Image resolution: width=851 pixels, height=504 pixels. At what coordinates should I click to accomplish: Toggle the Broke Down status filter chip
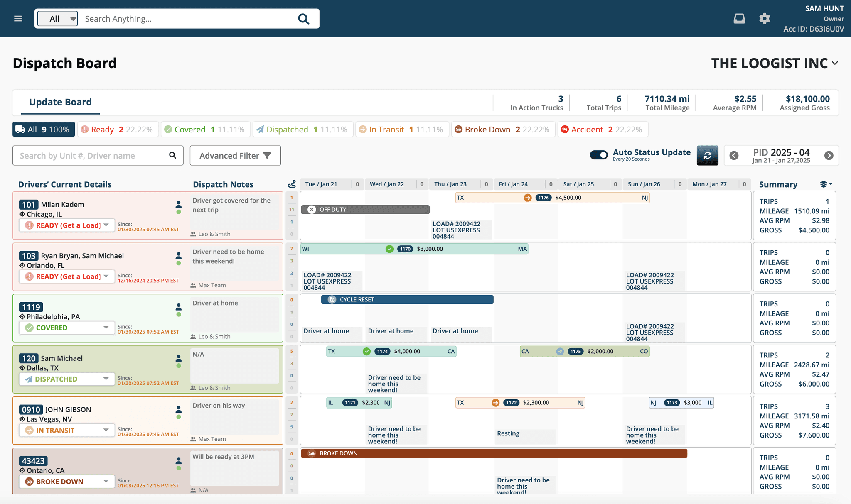point(503,129)
